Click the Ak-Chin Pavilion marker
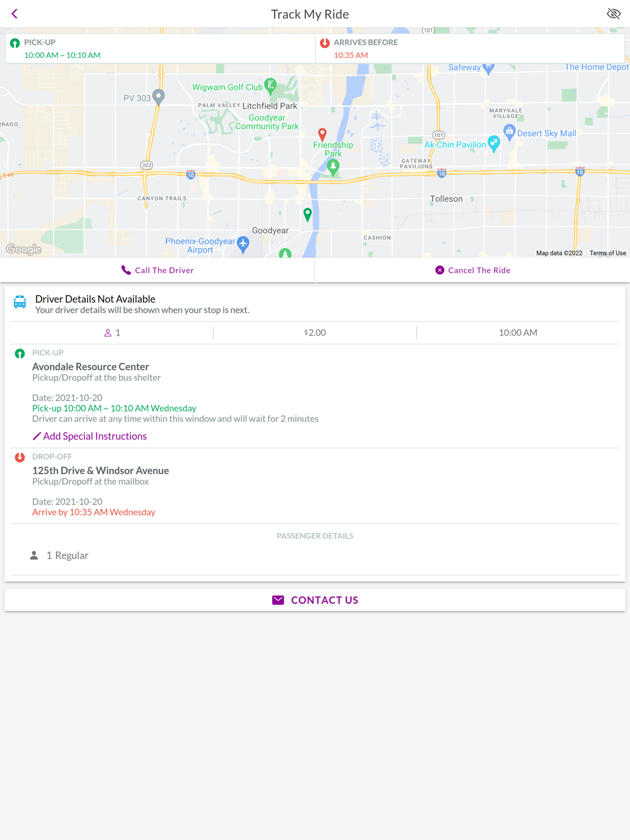The width and height of the screenshot is (630, 840). click(495, 144)
